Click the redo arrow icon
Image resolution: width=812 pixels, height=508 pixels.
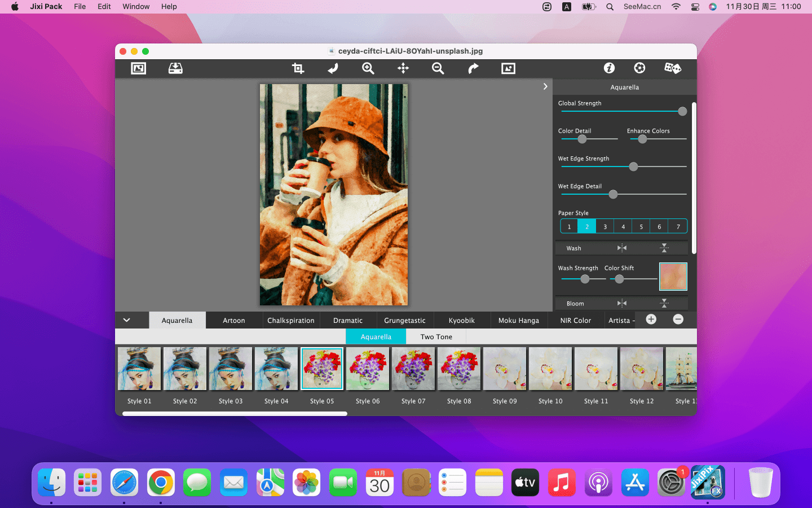473,68
